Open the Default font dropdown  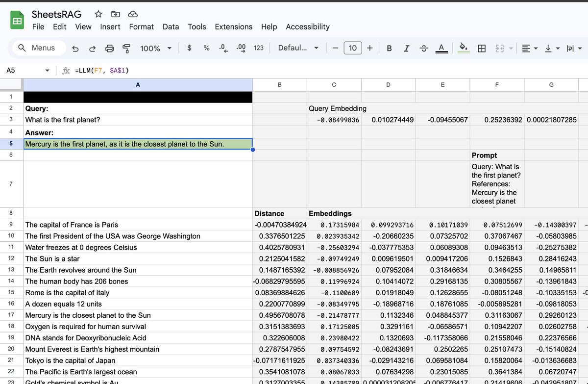(x=298, y=48)
